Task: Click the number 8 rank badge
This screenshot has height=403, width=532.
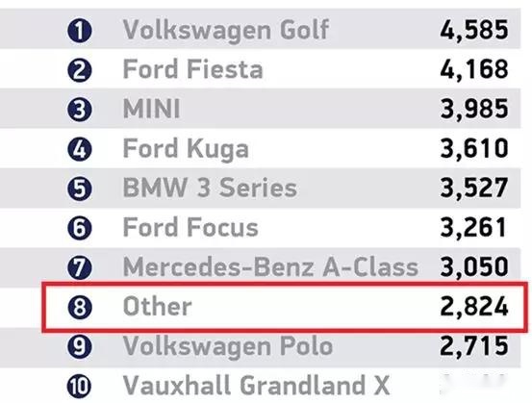Action: coord(80,307)
